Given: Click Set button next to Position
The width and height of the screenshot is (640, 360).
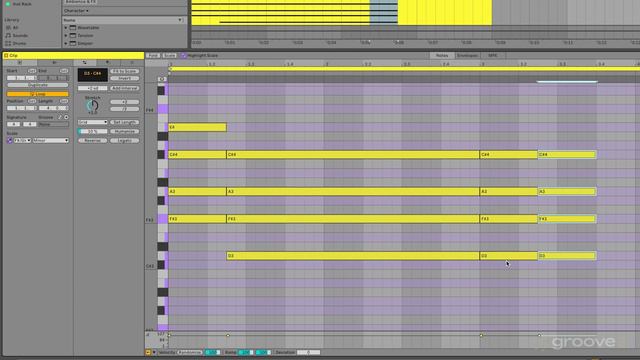Looking at the screenshot, I should click(32, 101).
